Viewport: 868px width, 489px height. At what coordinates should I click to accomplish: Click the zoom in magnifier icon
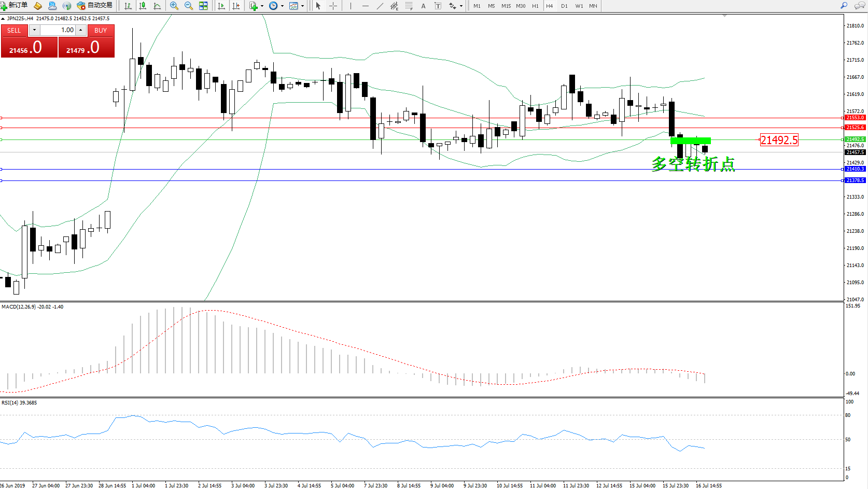174,6
